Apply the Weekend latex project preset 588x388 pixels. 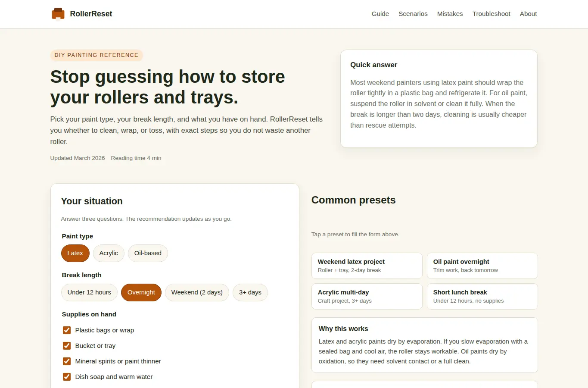coord(367,266)
